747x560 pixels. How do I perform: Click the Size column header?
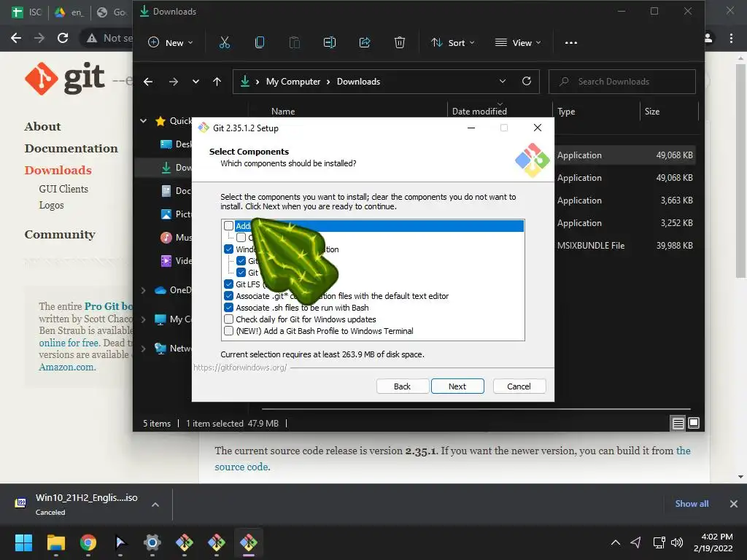click(x=652, y=112)
